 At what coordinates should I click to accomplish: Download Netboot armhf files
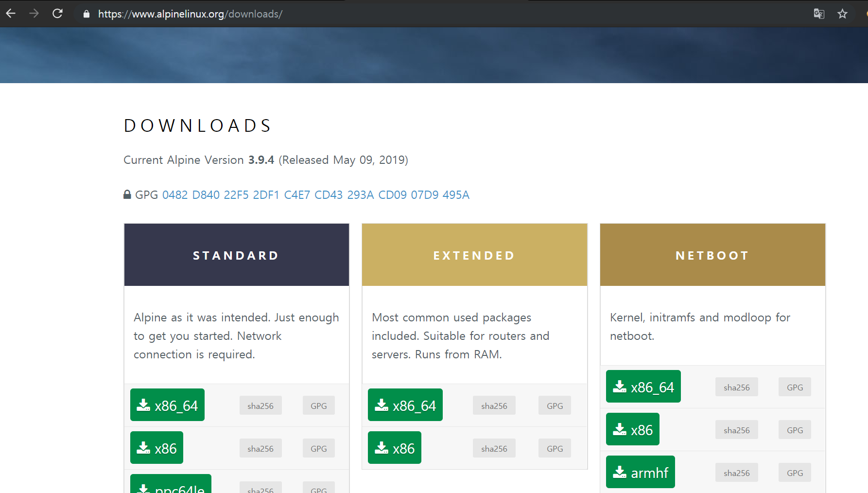(641, 472)
